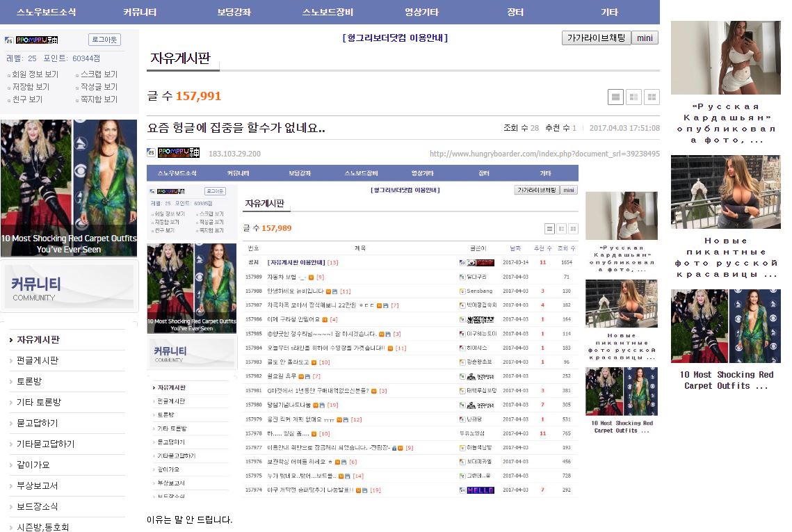The height and width of the screenshot is (532, 792).
Task: Open 보딩강좌 in the top navigation bar
Action: pos(234,12)
